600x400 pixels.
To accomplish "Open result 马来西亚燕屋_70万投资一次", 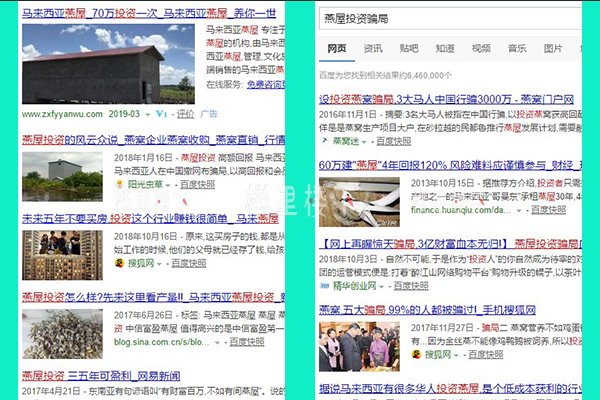I will 149,13.
